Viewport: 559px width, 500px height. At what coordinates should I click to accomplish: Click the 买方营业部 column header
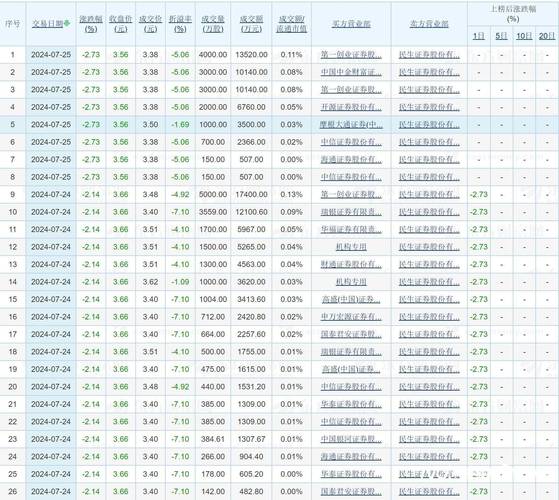click(351, 24)
